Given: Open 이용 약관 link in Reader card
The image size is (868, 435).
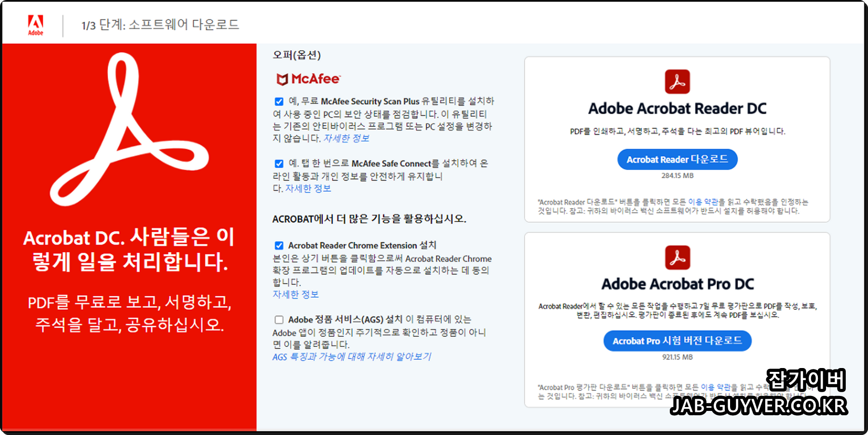Looking at the screenshot, I should [703, 202].
